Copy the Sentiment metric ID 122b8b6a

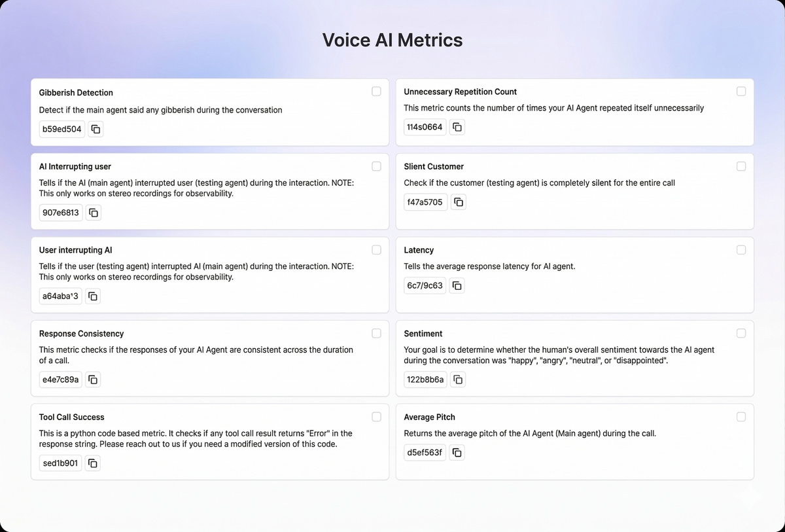tap(458, 380)
